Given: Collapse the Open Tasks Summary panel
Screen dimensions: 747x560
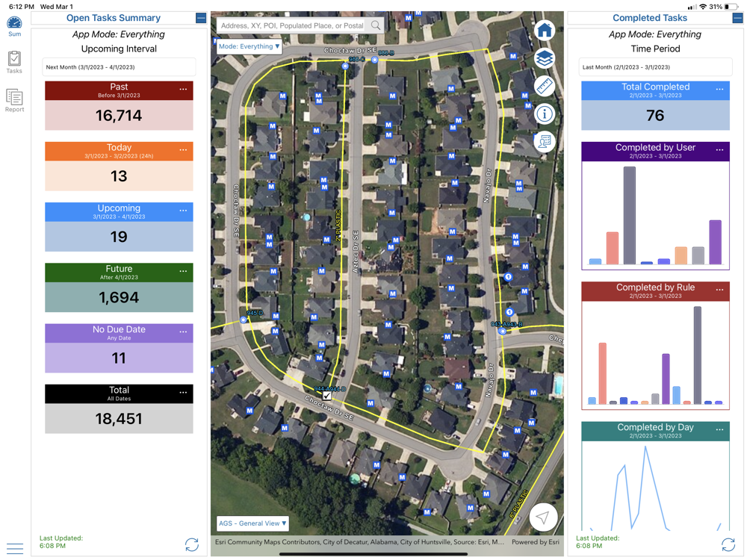Looking at the screenshot, I should point(201,18).
